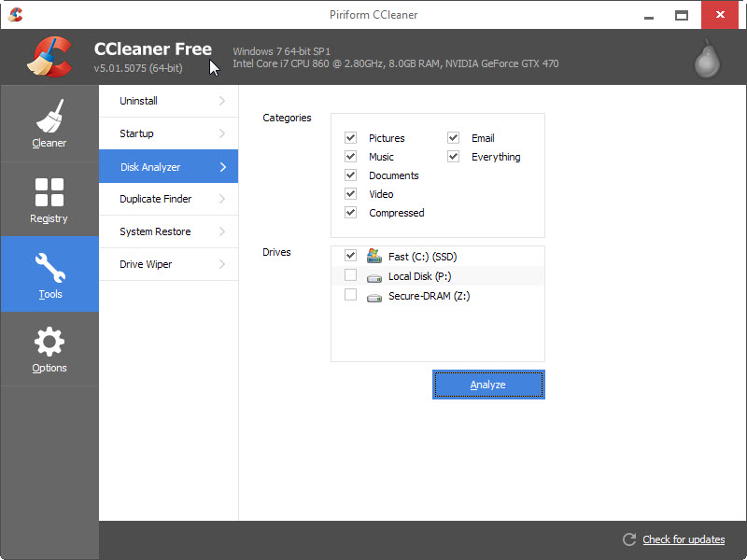This screenshot has width=747, height=560.
Task: Open the Options gear icon
Action: (49, 342)
